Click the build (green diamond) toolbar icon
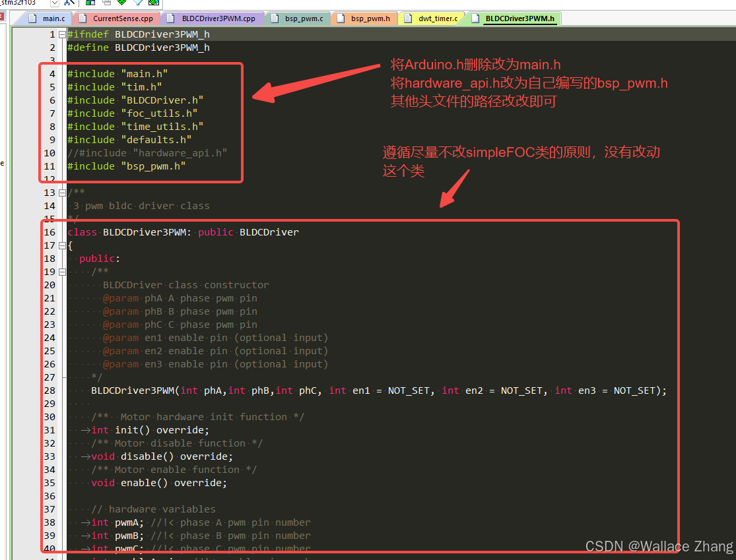 tap(122, 3)
